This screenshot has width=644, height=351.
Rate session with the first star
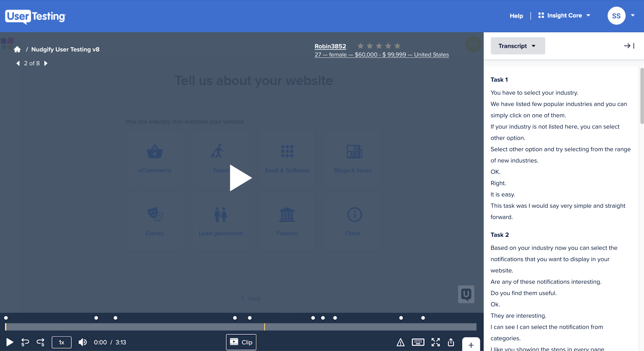pyautogui.click(x=360, y=46)
